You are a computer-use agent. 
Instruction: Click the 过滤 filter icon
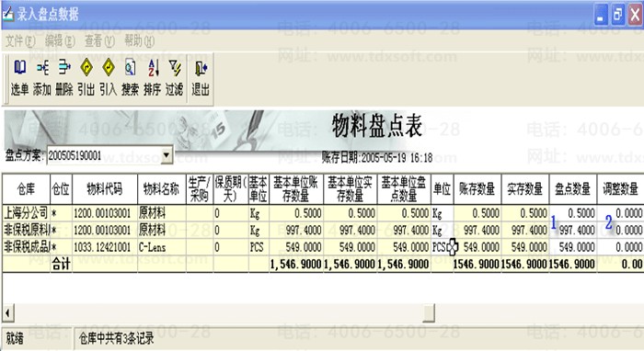175,68
